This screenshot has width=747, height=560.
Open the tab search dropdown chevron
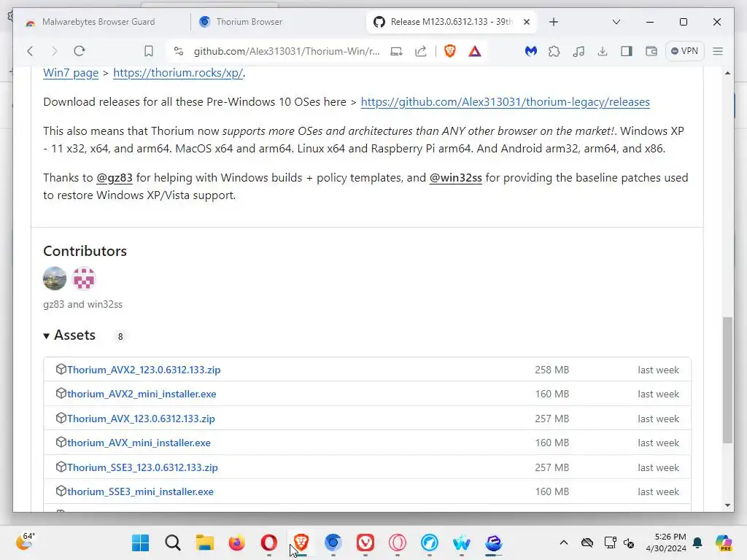point(616,22)
